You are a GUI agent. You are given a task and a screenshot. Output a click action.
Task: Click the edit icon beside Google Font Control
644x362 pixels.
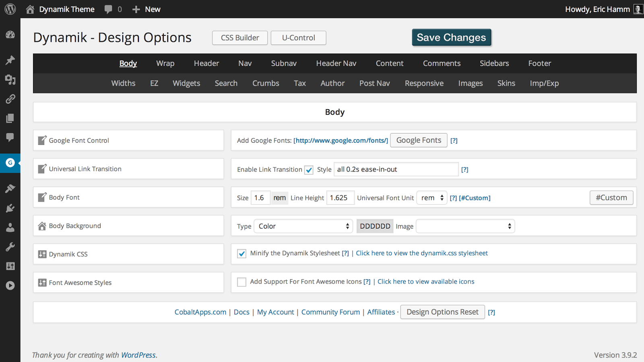click(42, 140)
